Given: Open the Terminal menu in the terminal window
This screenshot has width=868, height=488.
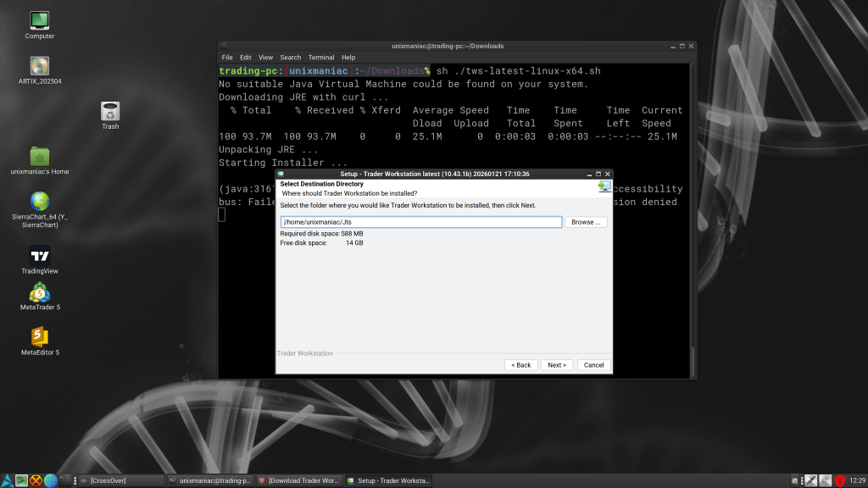Looking at the screenshot, I should [x=320, y=57].
